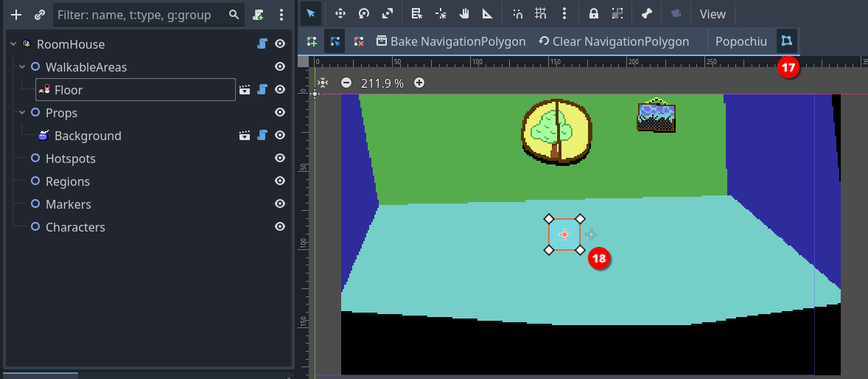Toggle visibility of Regions
This screenshot has width=868, height=379.
coord(280,181)
